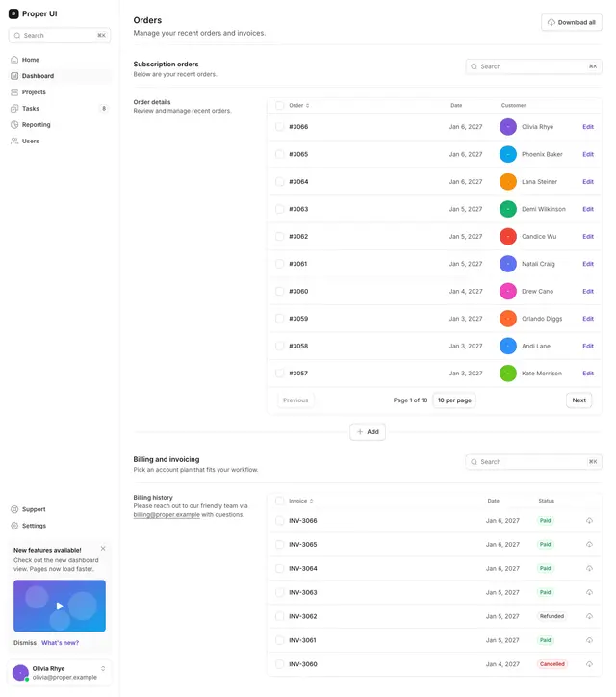Click Demi Wilkinson's green avatar
Viewport: 616px width, 697px height.
508,209
